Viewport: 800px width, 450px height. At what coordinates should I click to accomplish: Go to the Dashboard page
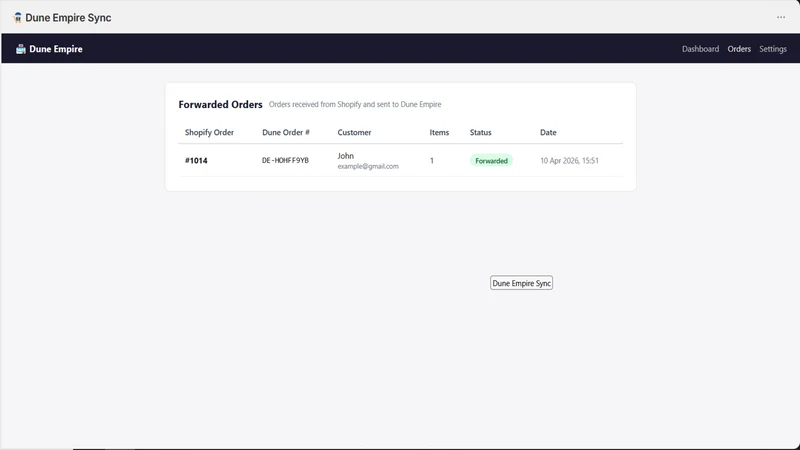click(700, 49)
